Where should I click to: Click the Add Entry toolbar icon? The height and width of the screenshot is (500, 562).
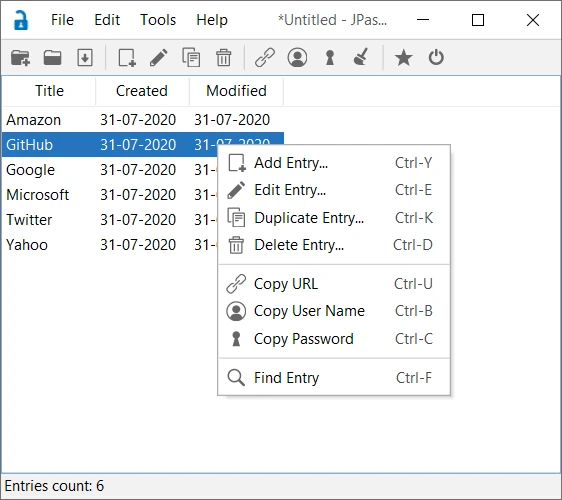click(127, 57)
